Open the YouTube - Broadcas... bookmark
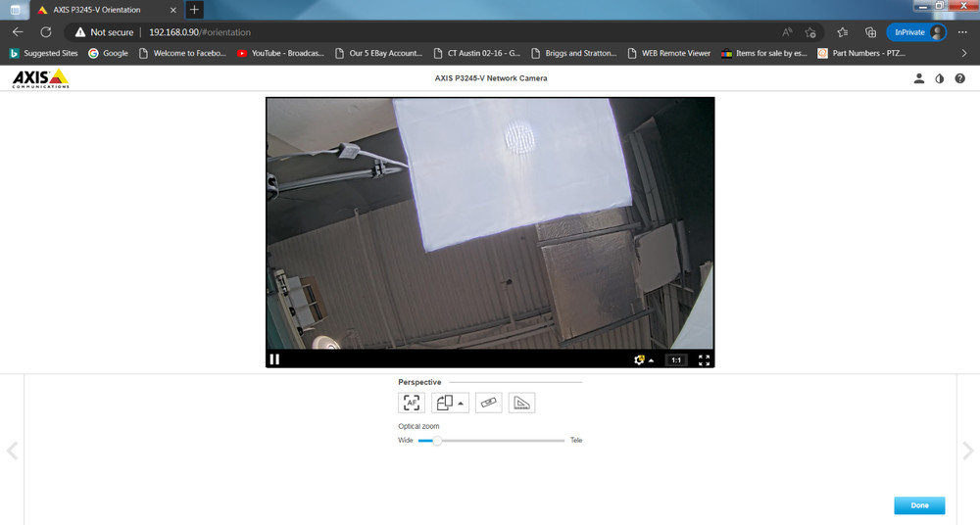980x525 pixels. 280,53
